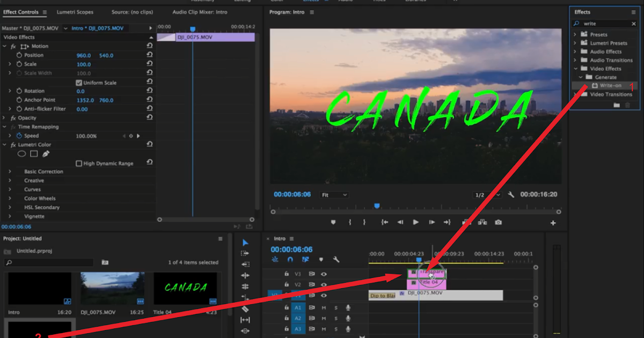Open the button editor plus icon

[x=553, y=223]
